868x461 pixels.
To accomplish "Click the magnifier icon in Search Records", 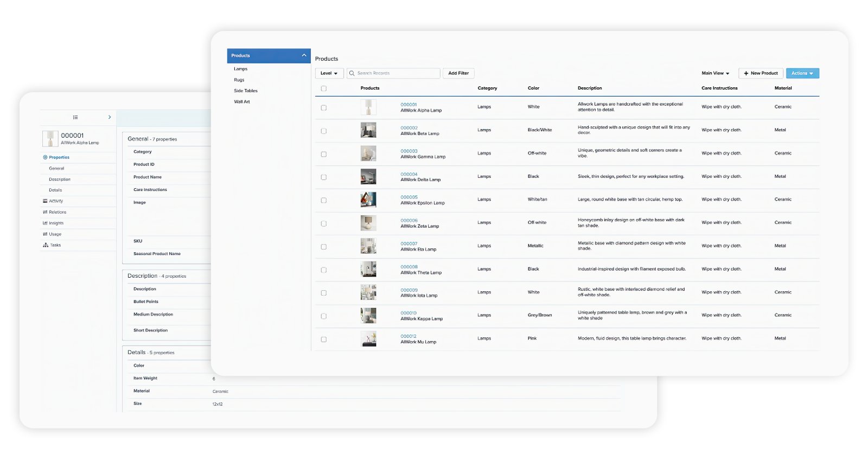I will tap(352, 73).
